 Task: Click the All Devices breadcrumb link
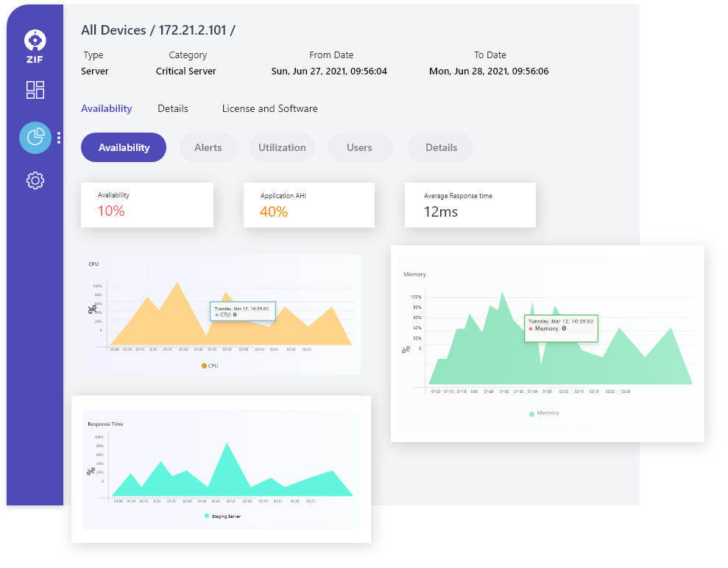(x=113, y=30)
